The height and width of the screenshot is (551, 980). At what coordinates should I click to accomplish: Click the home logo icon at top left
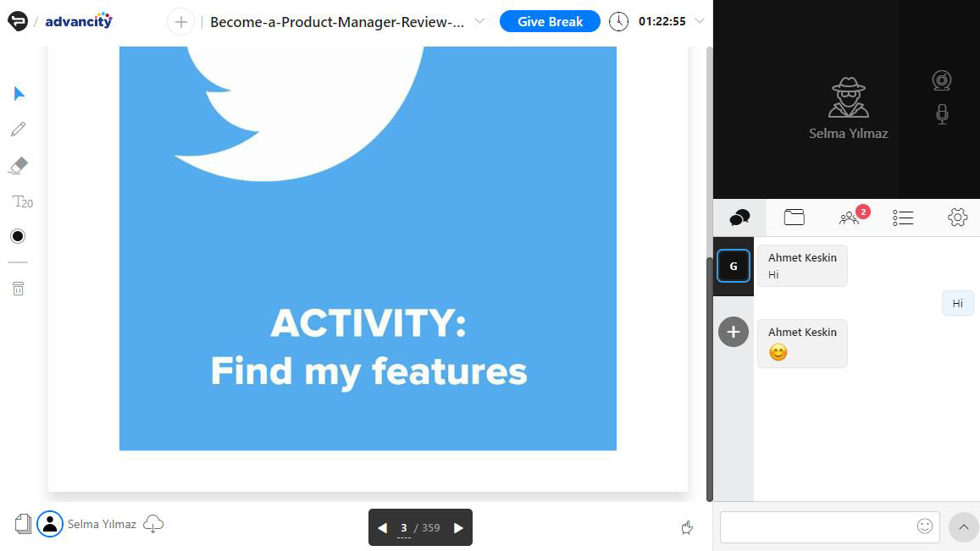click(x=18, y=21)
